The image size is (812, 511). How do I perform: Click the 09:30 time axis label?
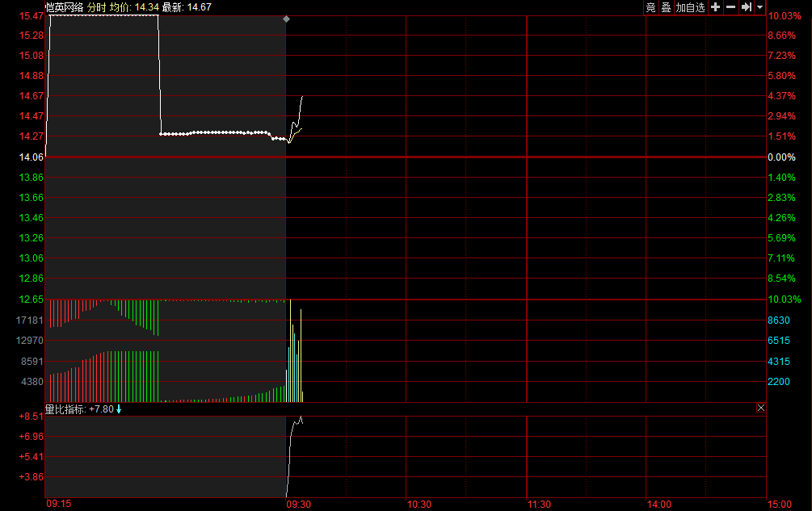[x=299, y=504]
